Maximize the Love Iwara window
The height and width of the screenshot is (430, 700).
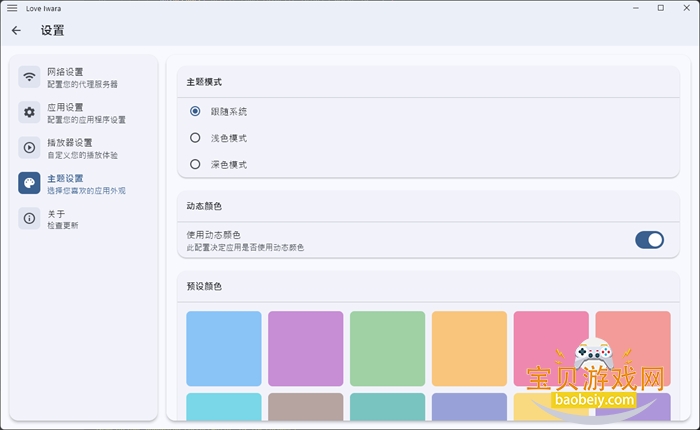(660, 8)
